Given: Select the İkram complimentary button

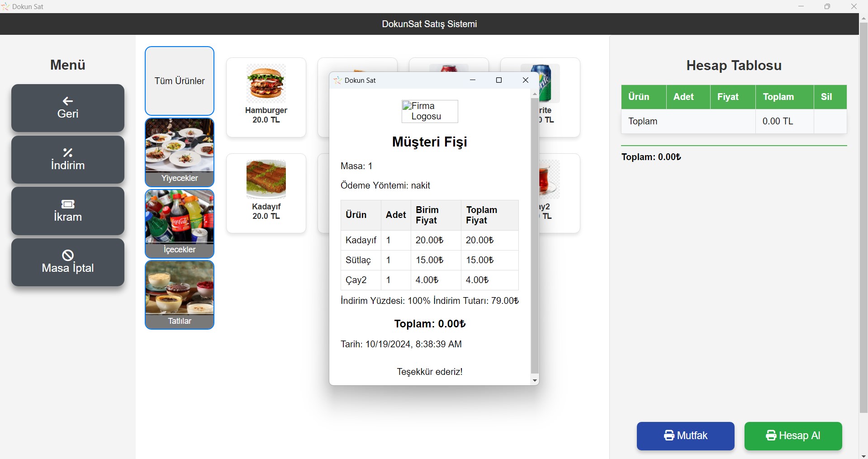Looking at the screenshot, I should pos(68,211).
